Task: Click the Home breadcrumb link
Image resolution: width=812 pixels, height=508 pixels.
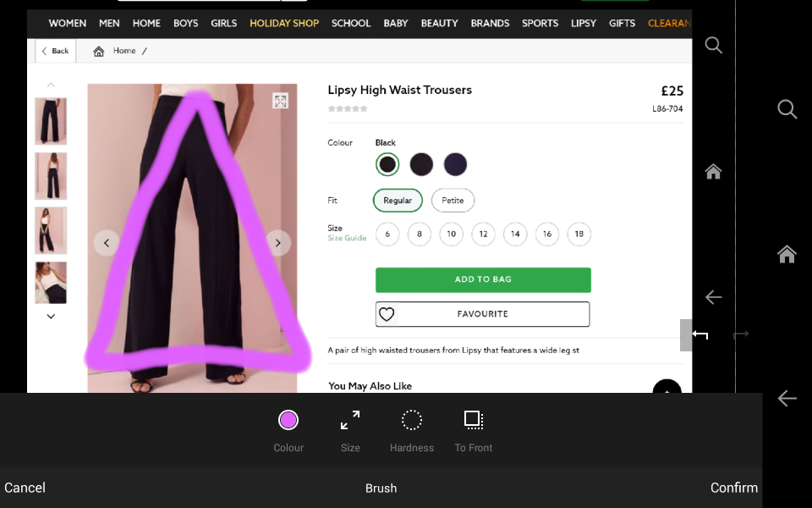Action: pos(124,51)
